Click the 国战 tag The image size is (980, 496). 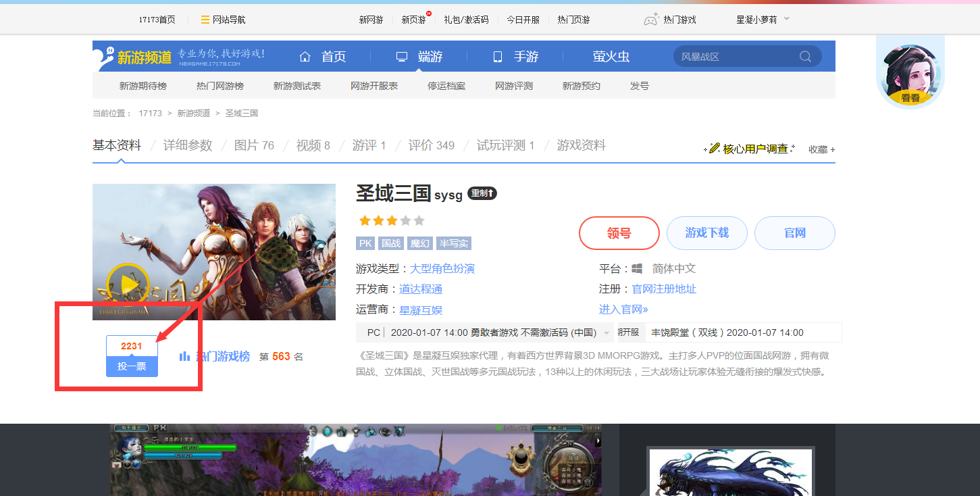click(391, 243)
